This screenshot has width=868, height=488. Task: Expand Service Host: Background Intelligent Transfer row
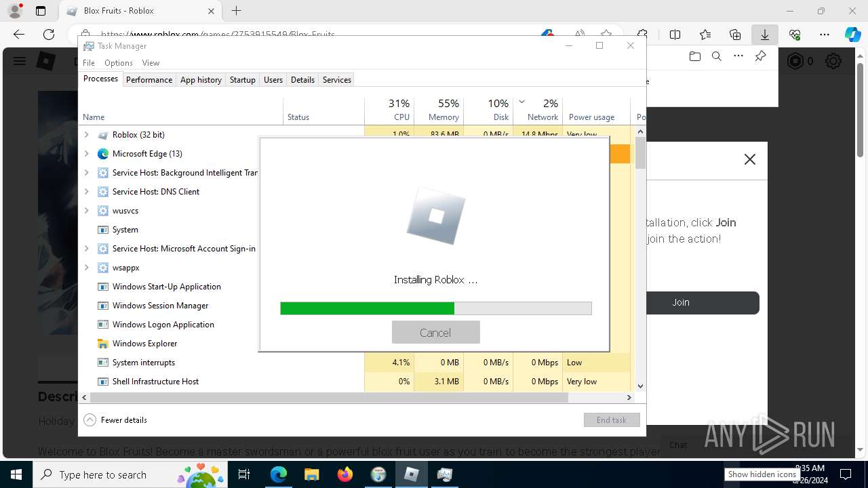(x=86, y=173)
